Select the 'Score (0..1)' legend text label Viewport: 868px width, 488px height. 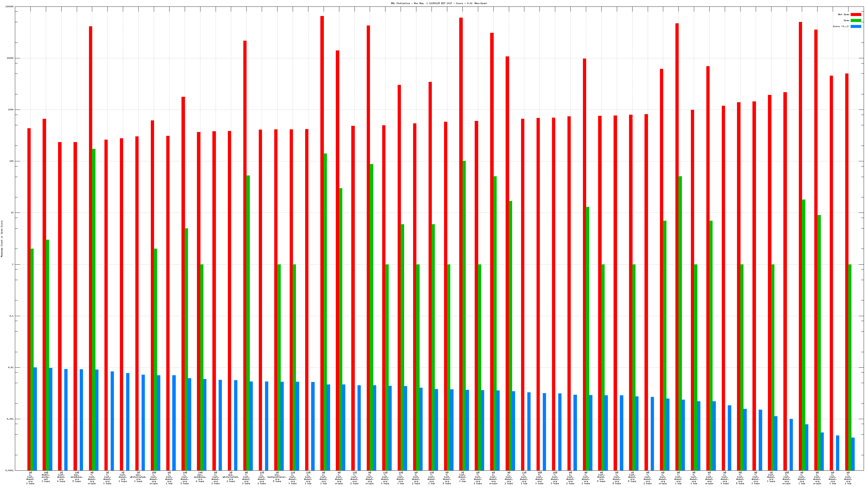pos(841,26)
